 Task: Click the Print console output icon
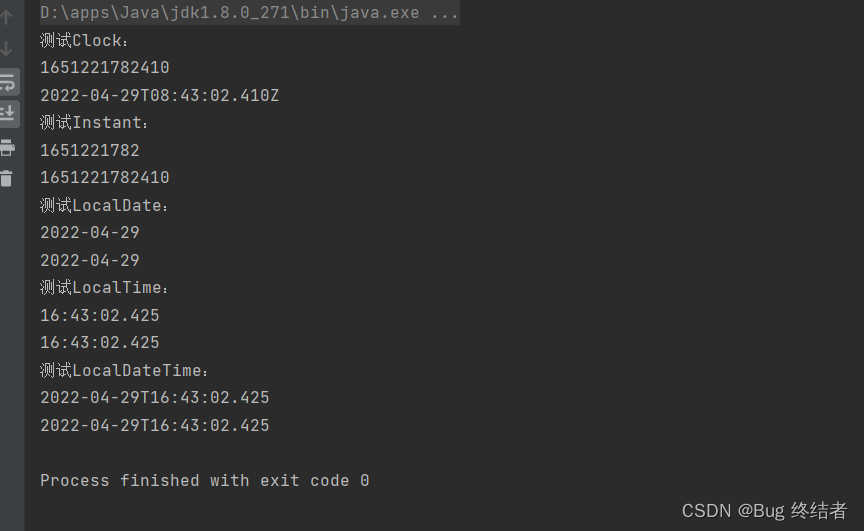click(x=7, y=148)
